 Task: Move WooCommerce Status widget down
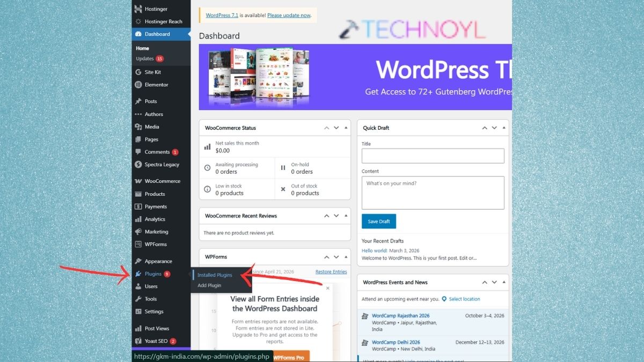point(336,128)
